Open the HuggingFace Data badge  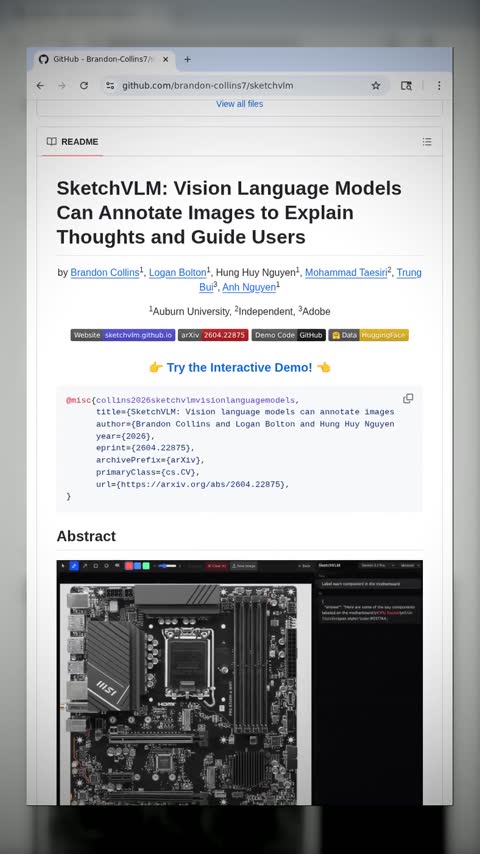coord(368,335)
